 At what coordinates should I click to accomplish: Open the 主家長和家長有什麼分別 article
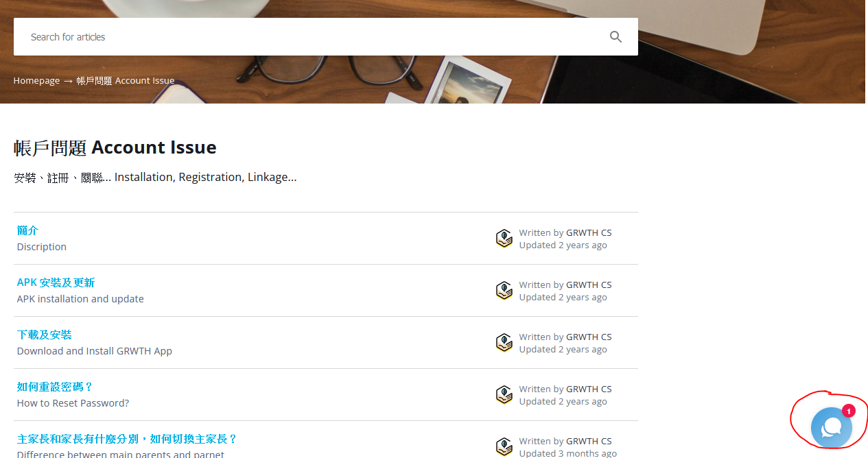pos(127,439)
